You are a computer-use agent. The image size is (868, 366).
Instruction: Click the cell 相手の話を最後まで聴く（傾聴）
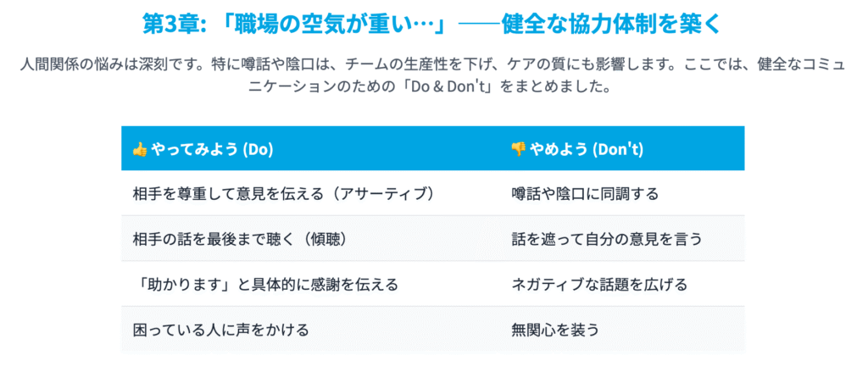point(310,239)
